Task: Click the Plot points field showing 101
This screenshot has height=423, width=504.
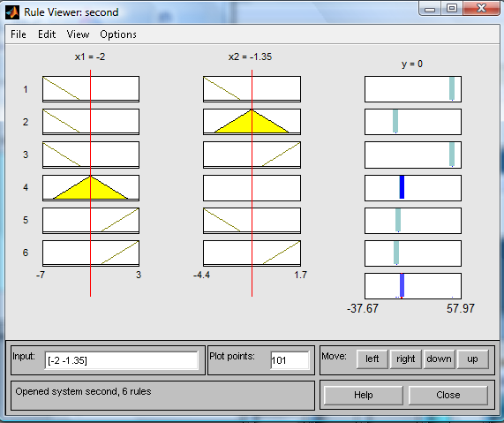Action: [290, 360]
